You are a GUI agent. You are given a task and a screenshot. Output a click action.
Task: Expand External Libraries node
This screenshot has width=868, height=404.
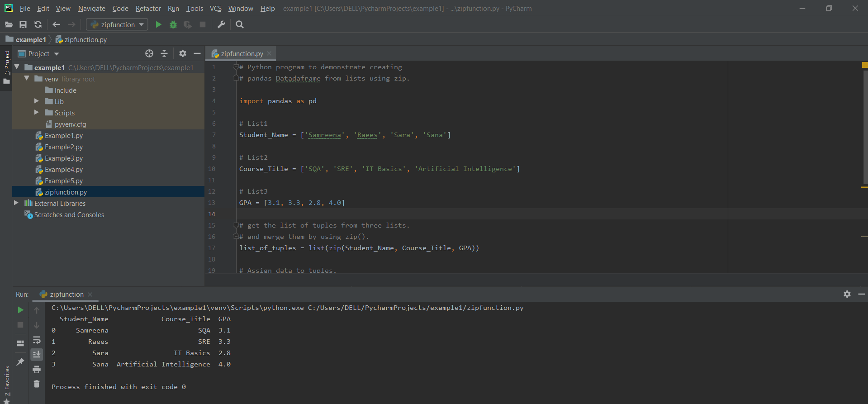(16, 203)
